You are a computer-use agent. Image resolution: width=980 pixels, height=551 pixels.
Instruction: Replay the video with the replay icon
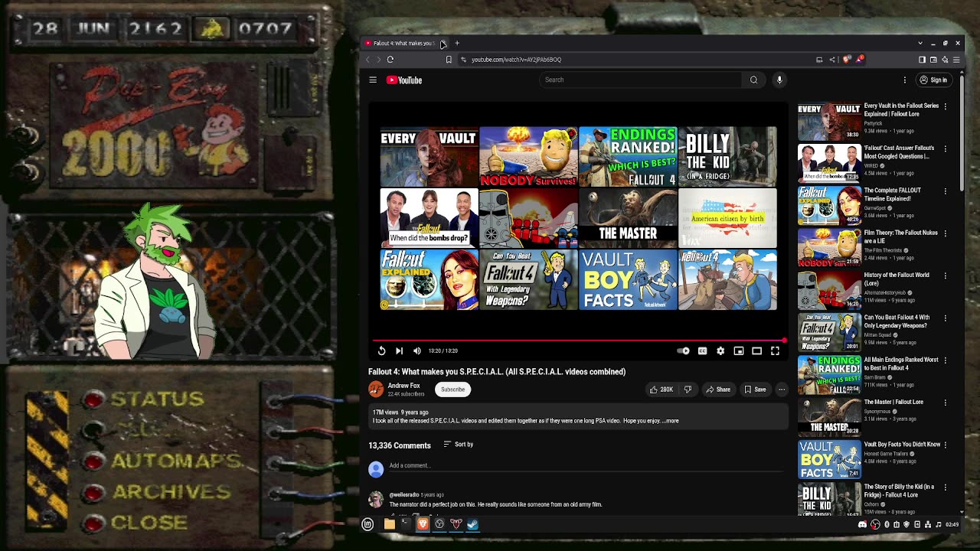tap(381, 350)
